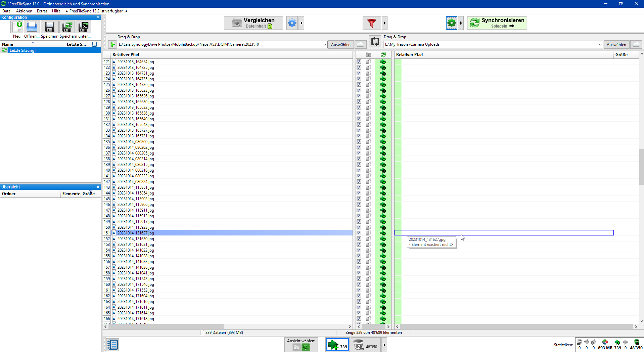
Task: Open cloud access for right folder
Action: [x=636, y=44]
